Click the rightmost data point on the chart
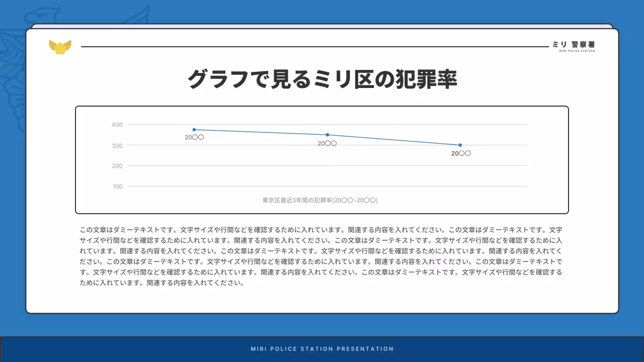Viewport: 644px width, 362px height. 460,145
